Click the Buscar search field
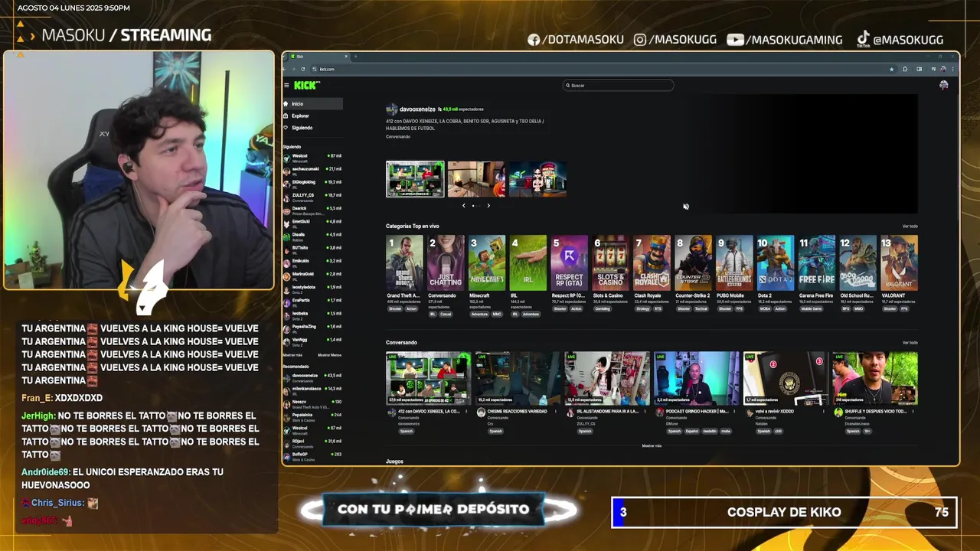Viewport: 980px width, 551px height. (618, 85)
